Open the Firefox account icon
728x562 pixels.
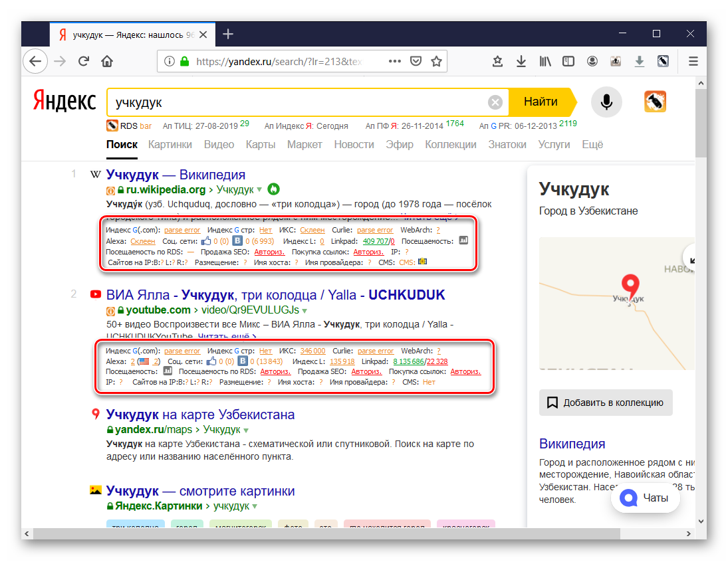pyautogui.click(x=592, y=61)
